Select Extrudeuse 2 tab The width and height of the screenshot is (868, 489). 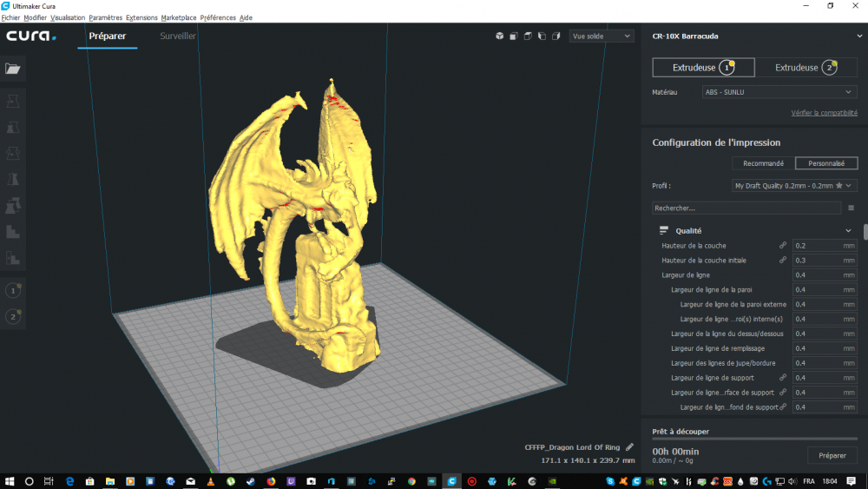point(806,68)
